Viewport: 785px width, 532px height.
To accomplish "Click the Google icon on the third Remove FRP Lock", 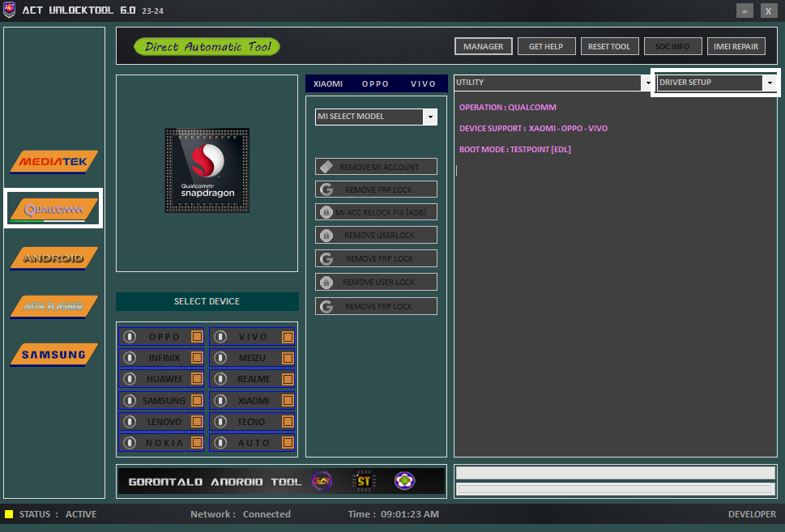I will click(326, 306).
